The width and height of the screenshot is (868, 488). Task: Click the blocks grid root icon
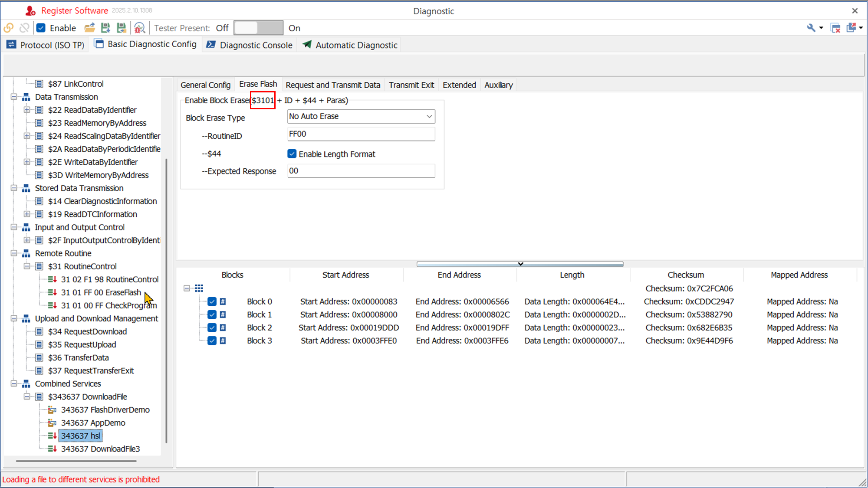pyautogui.click(x=199, y=288)
